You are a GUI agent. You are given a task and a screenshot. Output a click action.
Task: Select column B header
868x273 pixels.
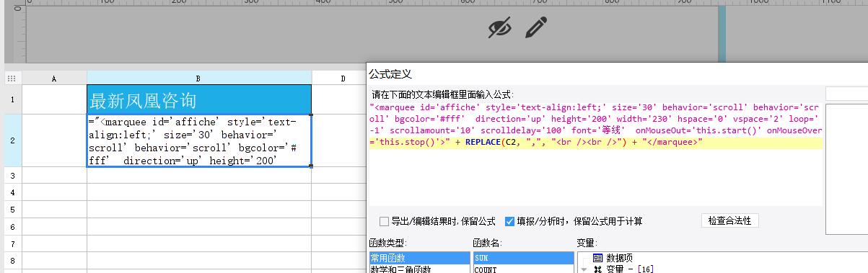(199, 78)
